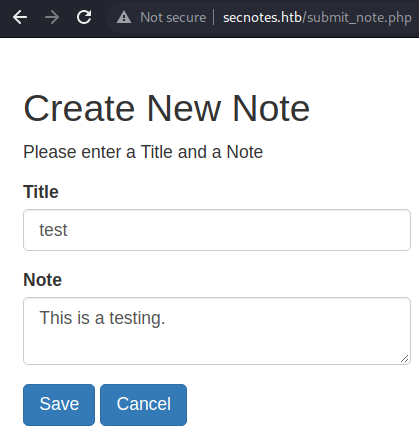Click inside the Note textarea
This screenshot has width=419, height=429.
(x=217, y=331)
